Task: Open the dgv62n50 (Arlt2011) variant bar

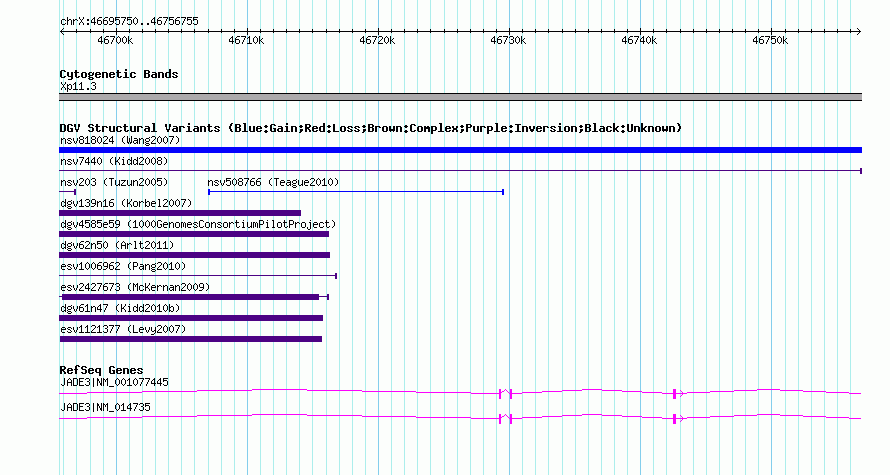Action: pos(195,255)
